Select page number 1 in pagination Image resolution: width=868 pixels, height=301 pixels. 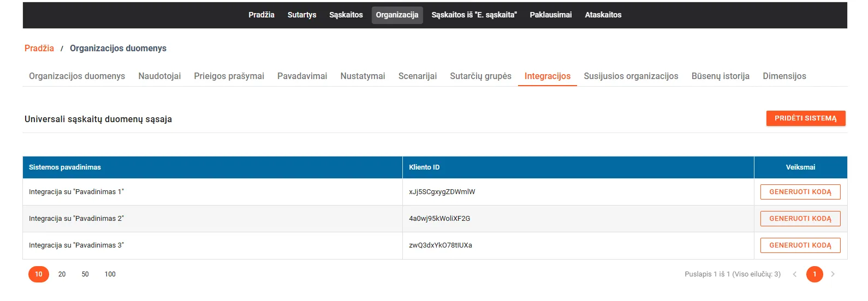pos(815,274)
